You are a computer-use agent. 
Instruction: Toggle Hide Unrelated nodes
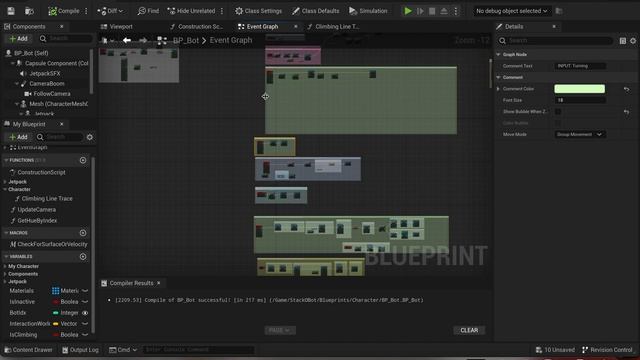pyautogui.click(x=191, y=11)
